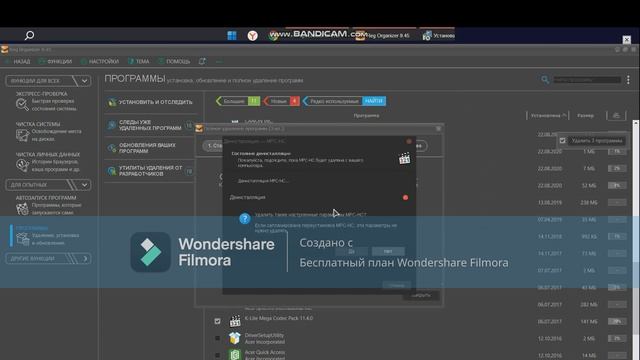Select the Редко используемые filter tab
This screenshot has height=360, width=640.
tap(333, 101)
